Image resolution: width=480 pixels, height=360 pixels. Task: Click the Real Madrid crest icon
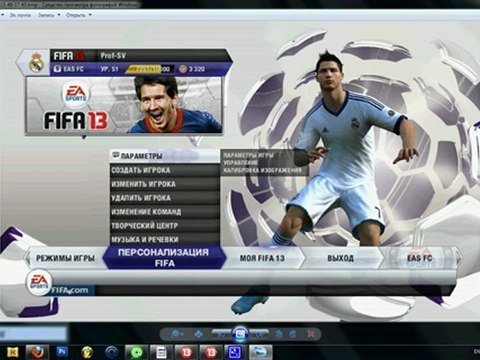coord(36,63)
